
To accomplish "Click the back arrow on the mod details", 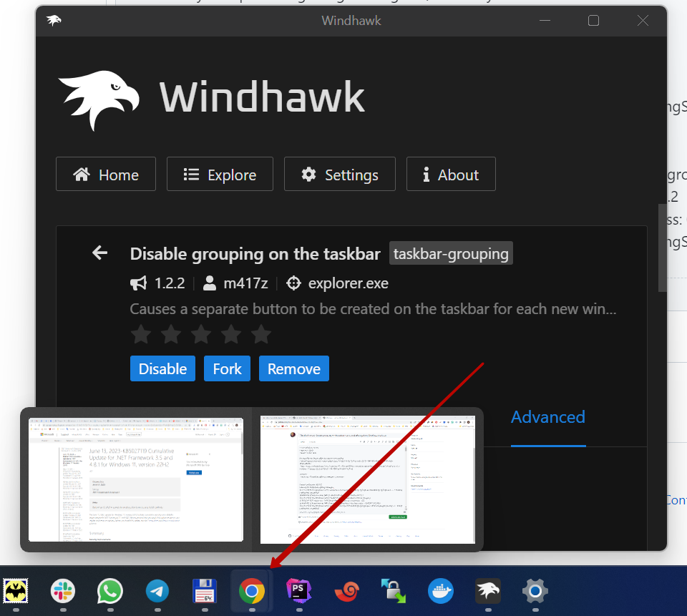I will (99, 253).
